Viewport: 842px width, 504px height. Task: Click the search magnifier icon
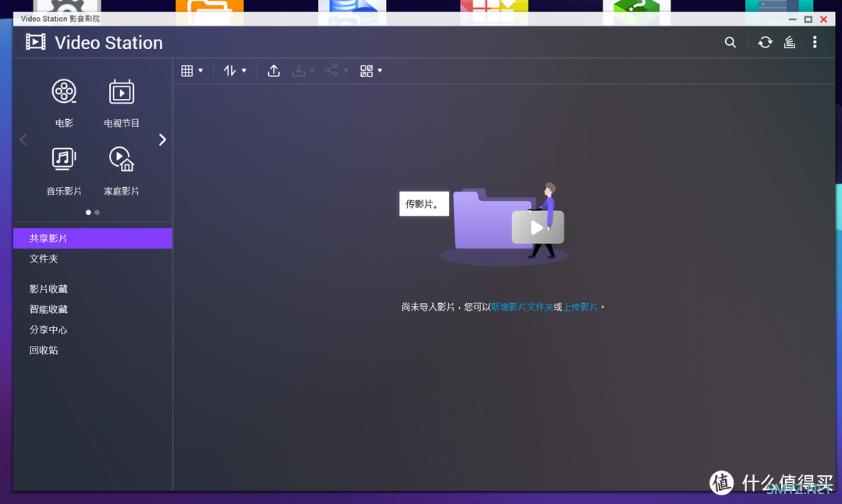coord(730,42)
